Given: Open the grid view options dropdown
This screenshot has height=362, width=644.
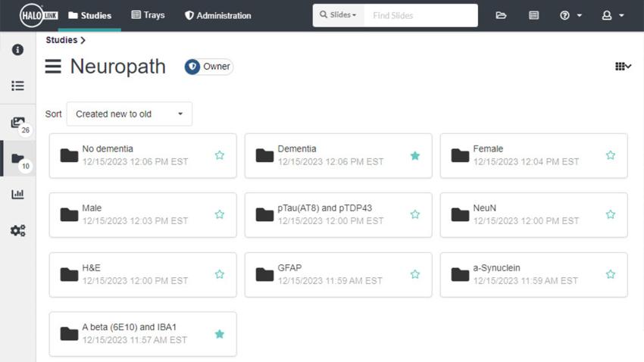Looking at the screenshot, I should click(x=623, y=67).
